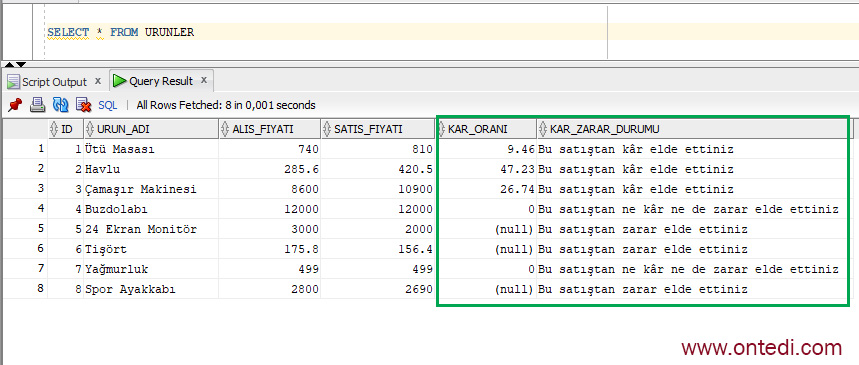Image resolution: width=859 pixels, height=365 pixels.
Task: Refresh the query result grid
Action: (60, 104)
